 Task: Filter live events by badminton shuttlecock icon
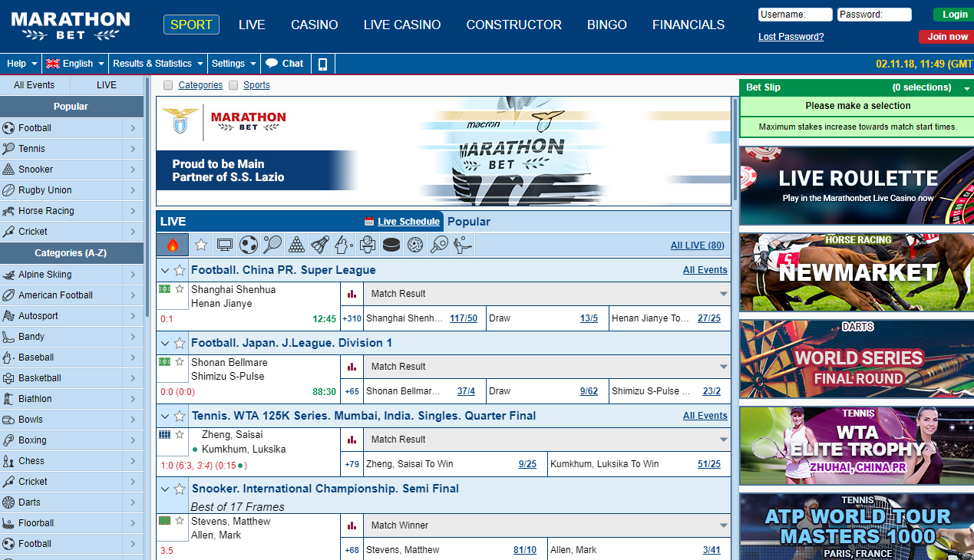click(x=320, y=245)
